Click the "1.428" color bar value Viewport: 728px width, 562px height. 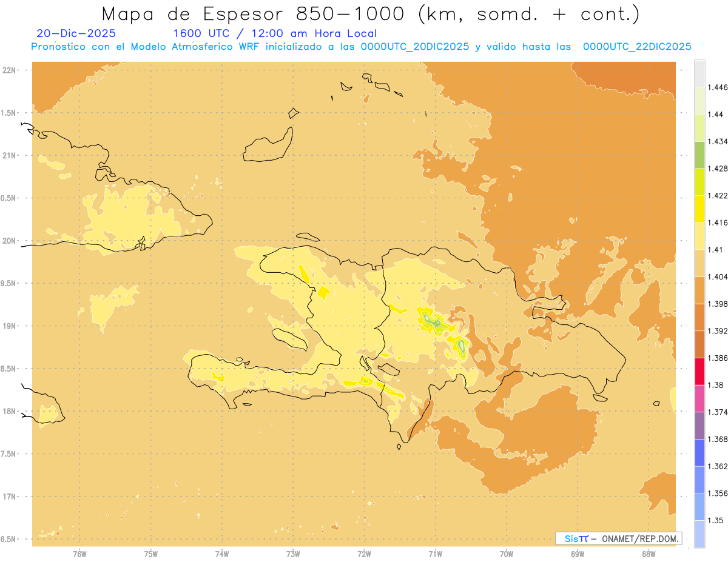pos(716,169)
